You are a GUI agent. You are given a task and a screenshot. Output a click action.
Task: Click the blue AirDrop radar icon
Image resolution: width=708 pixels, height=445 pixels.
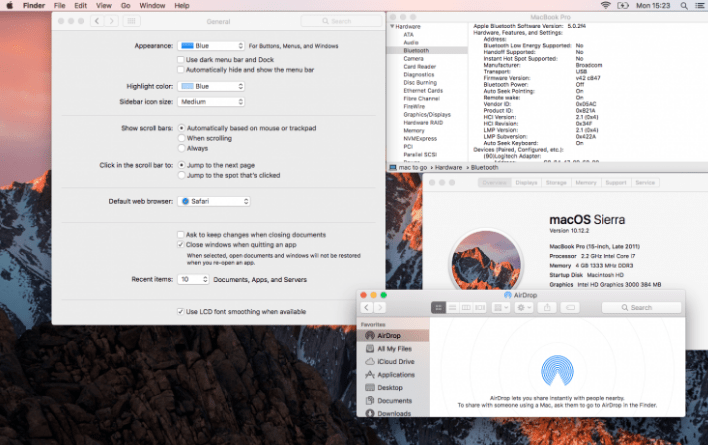[557, 371]
